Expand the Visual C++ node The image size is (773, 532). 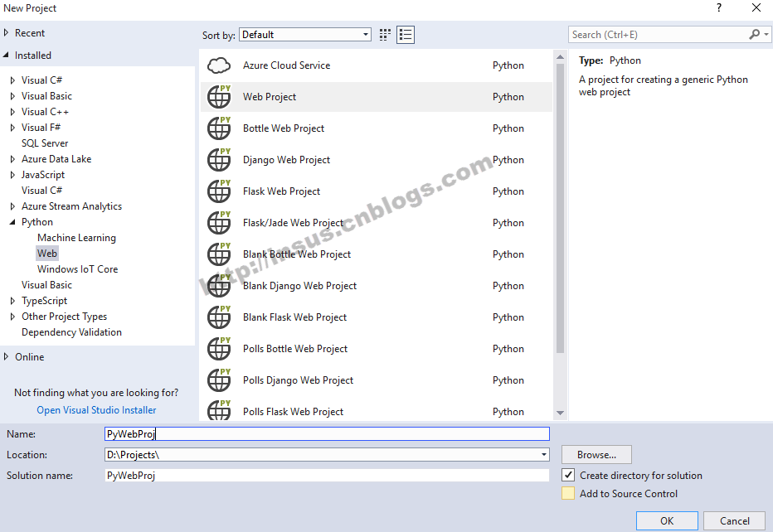coord(12,112)
